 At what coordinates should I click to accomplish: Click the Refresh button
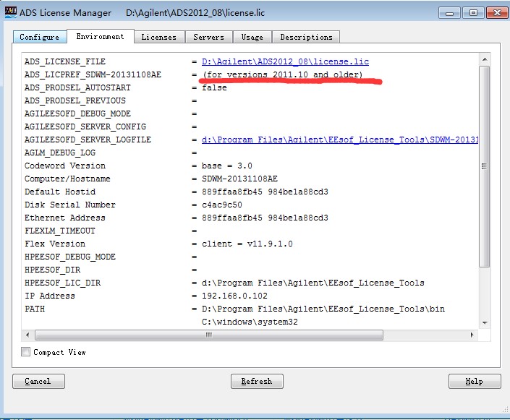click(257, 381)
